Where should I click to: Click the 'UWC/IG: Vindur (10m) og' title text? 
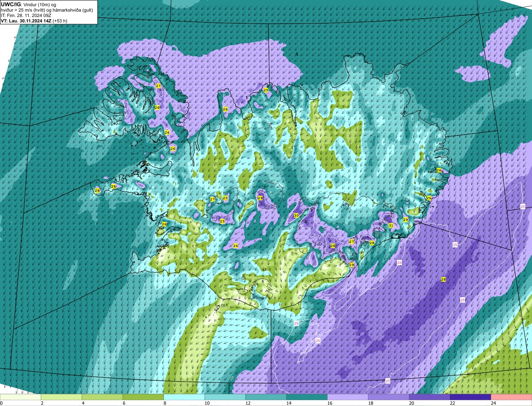coord(29,4)
